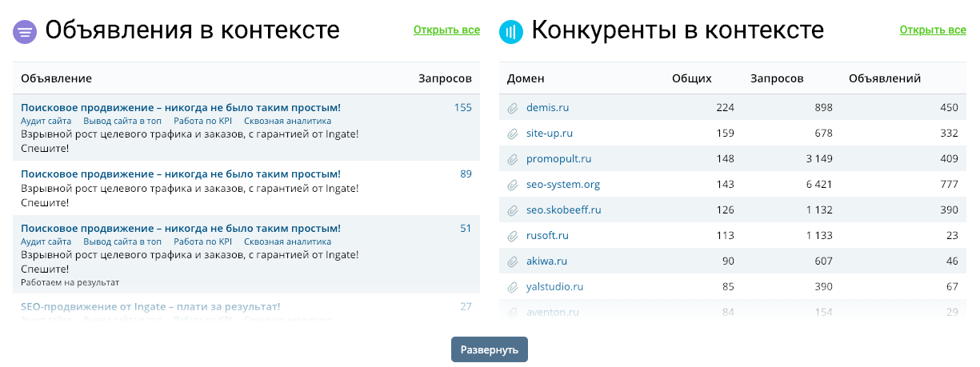Screen dimensions: 980x367
Task: Click Вывод сайта в топ in the 51-query ad
Action: pyautogui.click(x=122, y=241)
